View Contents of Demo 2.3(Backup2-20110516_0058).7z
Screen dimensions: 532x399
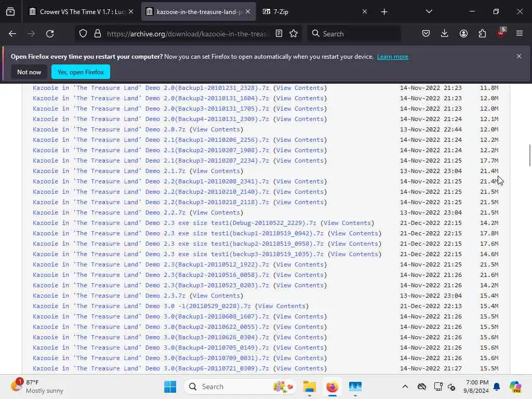tap(300, 275)
